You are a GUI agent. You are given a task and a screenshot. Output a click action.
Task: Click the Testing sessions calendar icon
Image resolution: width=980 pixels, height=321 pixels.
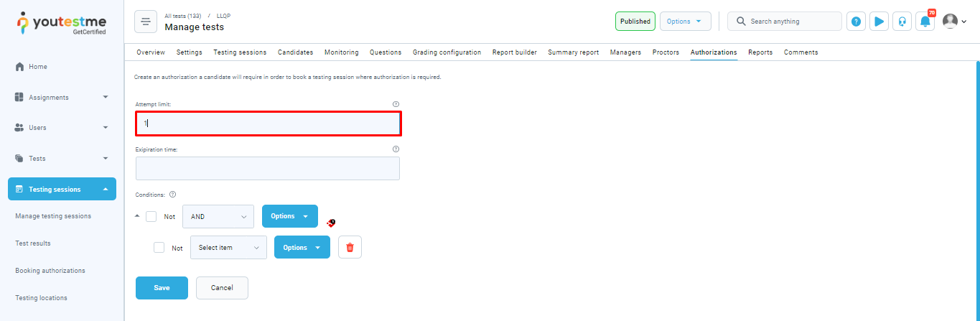coord(20,190)
